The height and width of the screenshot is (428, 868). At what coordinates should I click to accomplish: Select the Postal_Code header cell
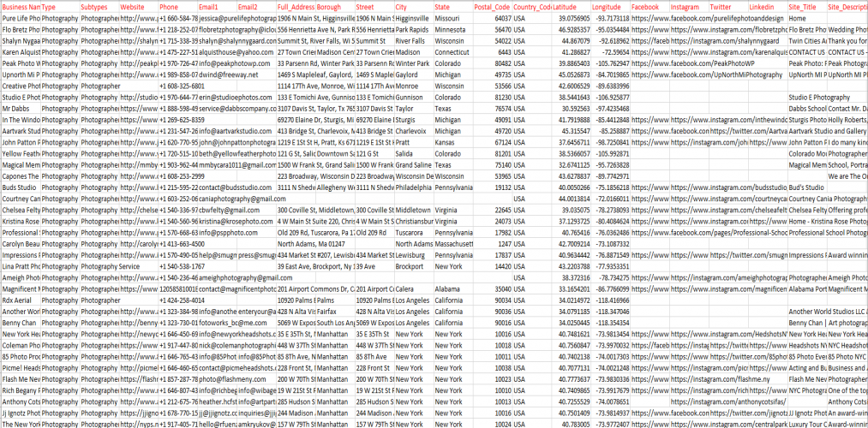click(493, 6)
